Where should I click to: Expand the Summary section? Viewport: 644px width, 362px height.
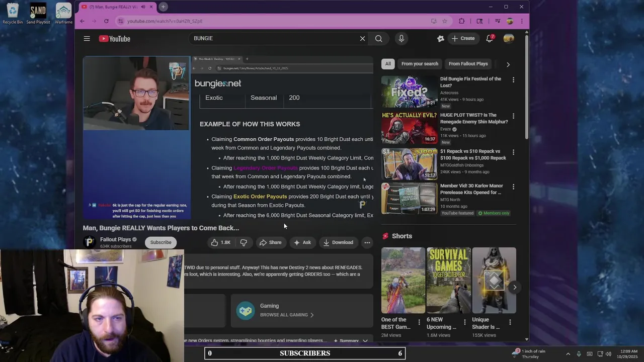[351, 340]
